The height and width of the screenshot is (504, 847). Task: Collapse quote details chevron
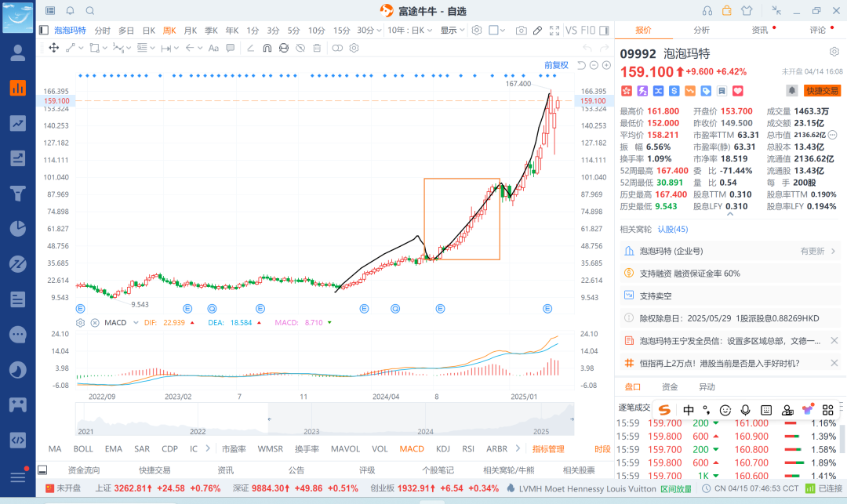point(730,214)
